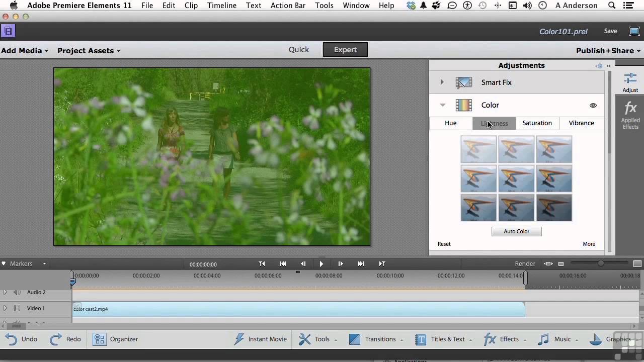Click the Audio 2 speaker icon
The height and width of the screenshot is (362, 644).
(17, 292)
